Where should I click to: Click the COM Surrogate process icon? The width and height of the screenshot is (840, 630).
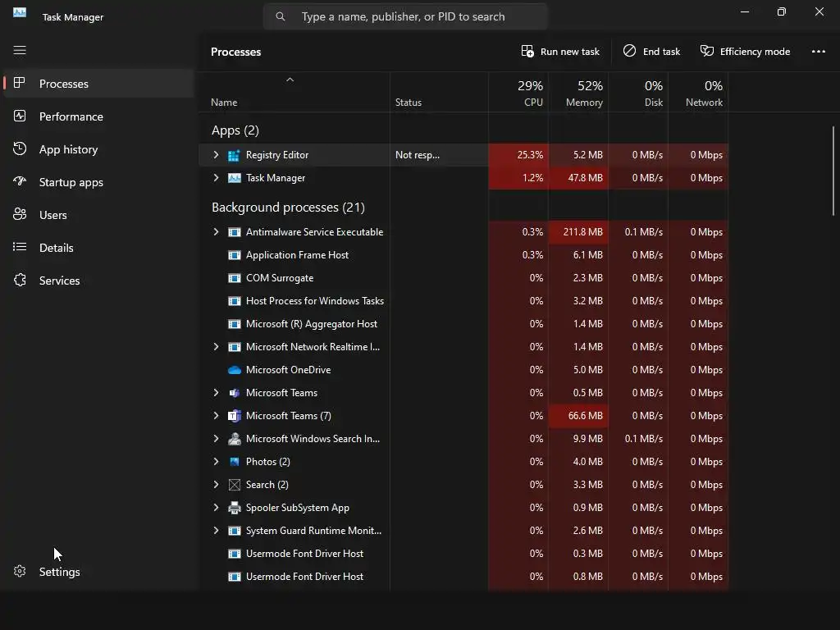coord(234,278)
